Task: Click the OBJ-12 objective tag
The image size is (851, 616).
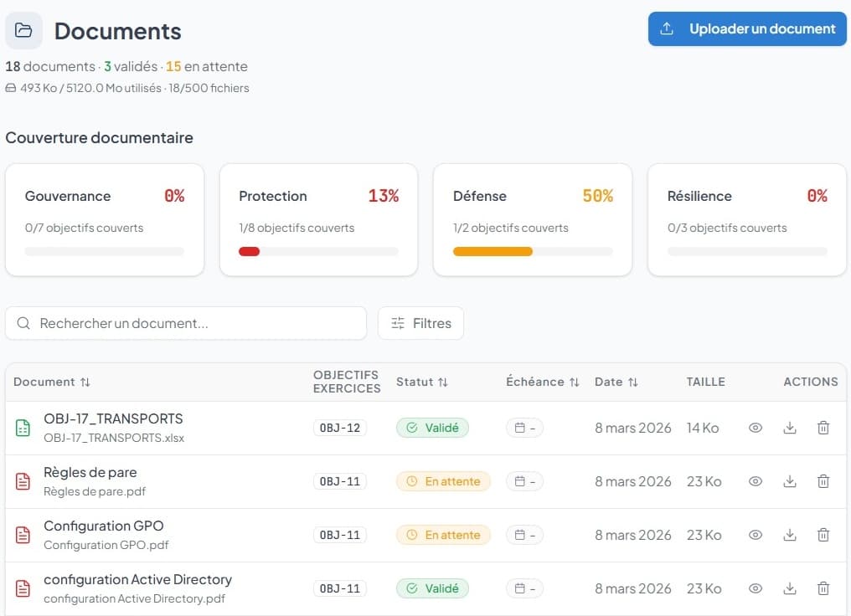Action: tap(340, 428)
